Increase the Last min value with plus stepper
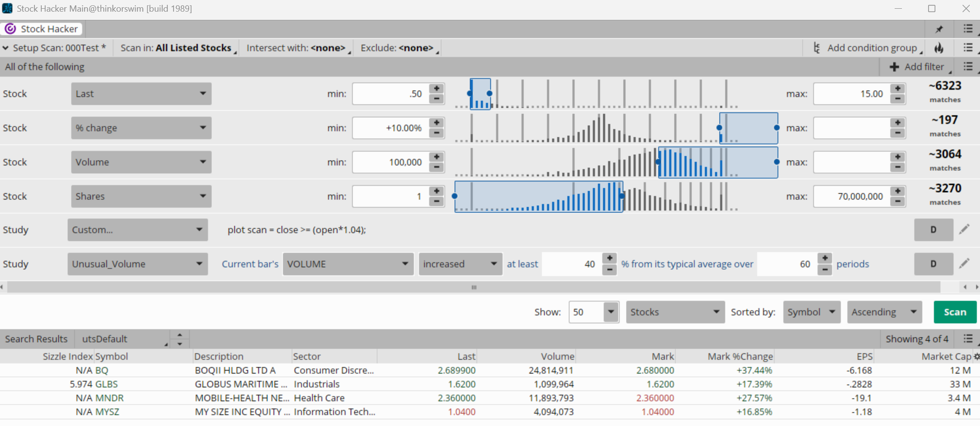 pos(437,88)
